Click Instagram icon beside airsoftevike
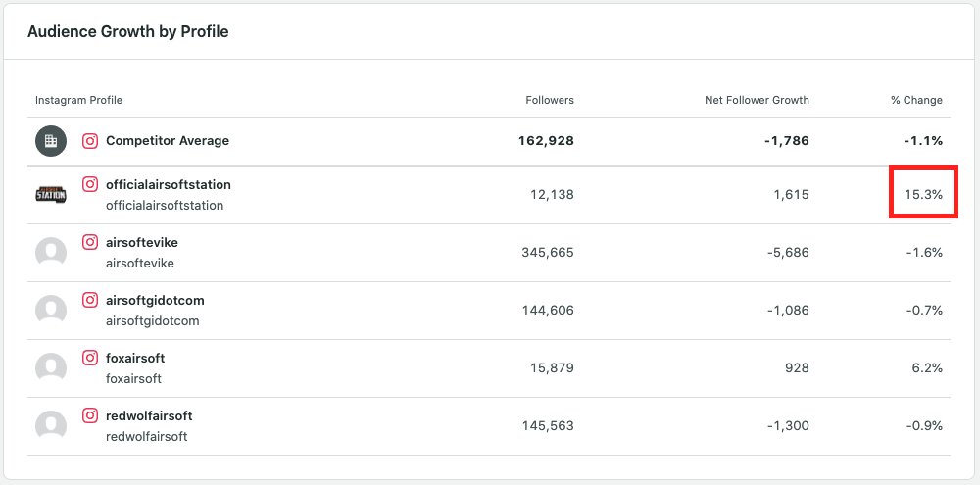The image size is (980, 485). tap(90, 242)
